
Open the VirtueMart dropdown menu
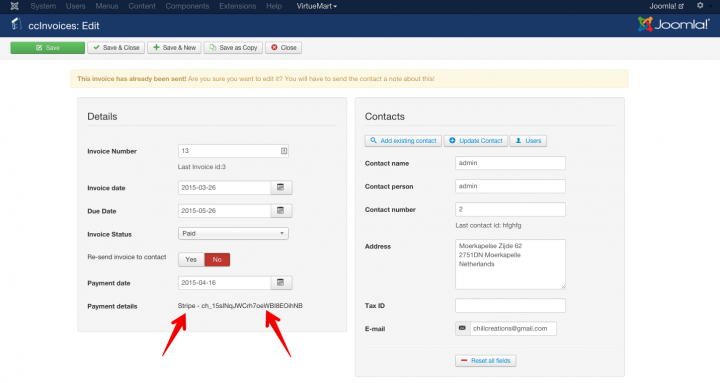click(x=316, y=6)
